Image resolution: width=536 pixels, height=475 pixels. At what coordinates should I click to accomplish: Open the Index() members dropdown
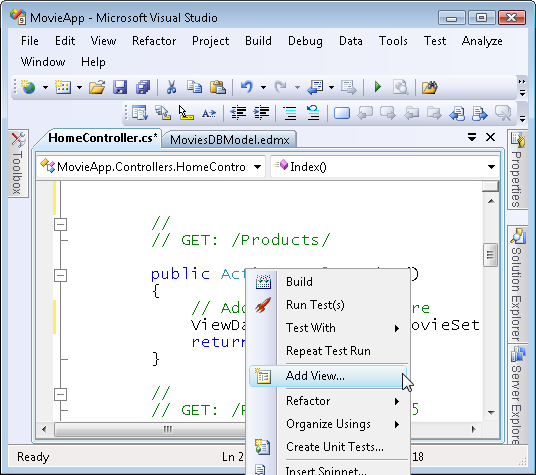tap(491, 167)
